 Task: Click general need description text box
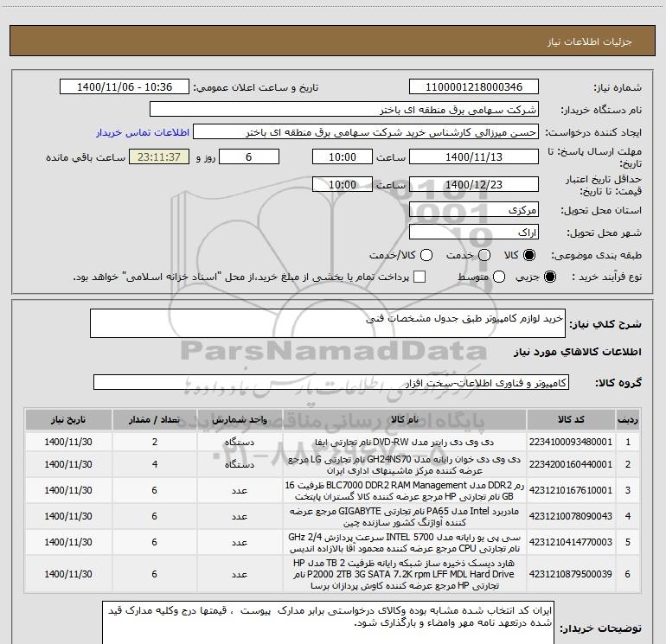pos(328,323)
